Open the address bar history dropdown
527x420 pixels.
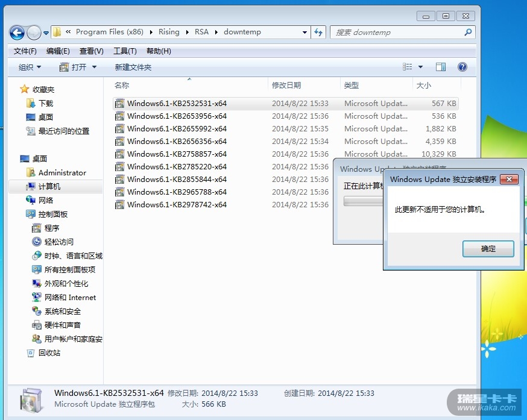coord(305,33)
